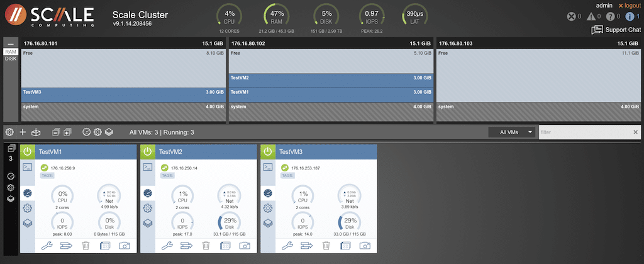The image size is (644, 264).
Task: Click the logout link
Action: pyautogui.click(x=630, y=5)
